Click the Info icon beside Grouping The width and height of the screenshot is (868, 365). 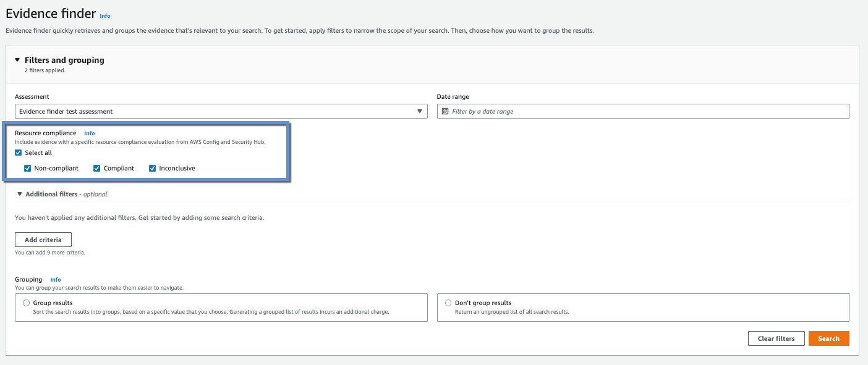coord(56,279)
